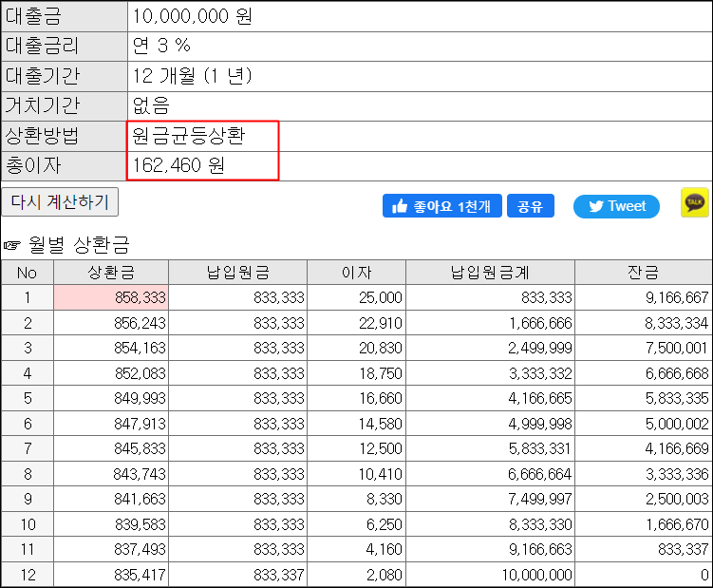Click the 3,333,332 cumulative principal cell
The height and width of the screenshot is (588, 713).
coord(490,373)
